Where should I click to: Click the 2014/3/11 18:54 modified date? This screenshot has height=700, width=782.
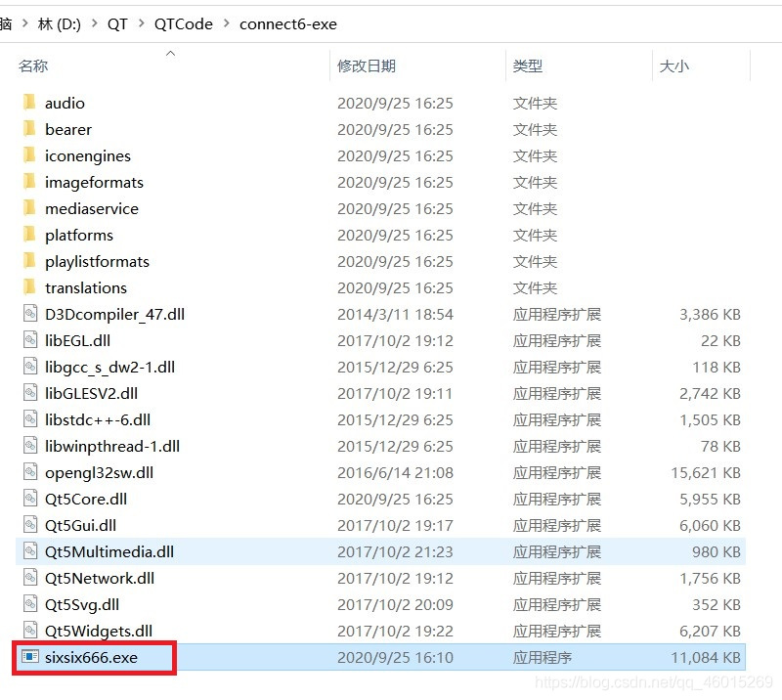click(395, 315)
